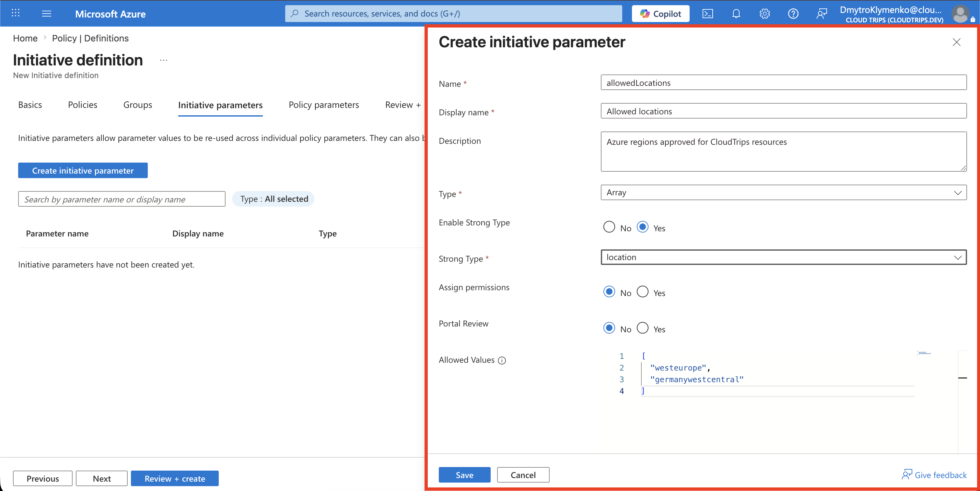Click the Review + create button

point(175,478)
